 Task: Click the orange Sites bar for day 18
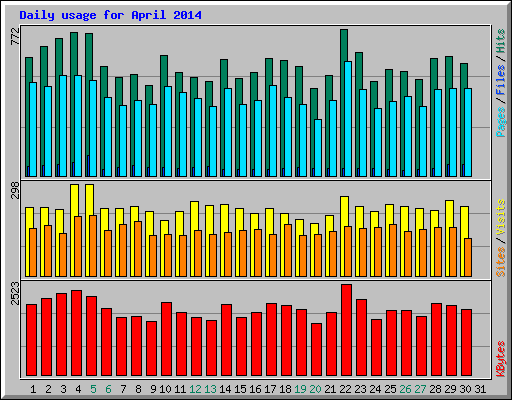point(288,250)
